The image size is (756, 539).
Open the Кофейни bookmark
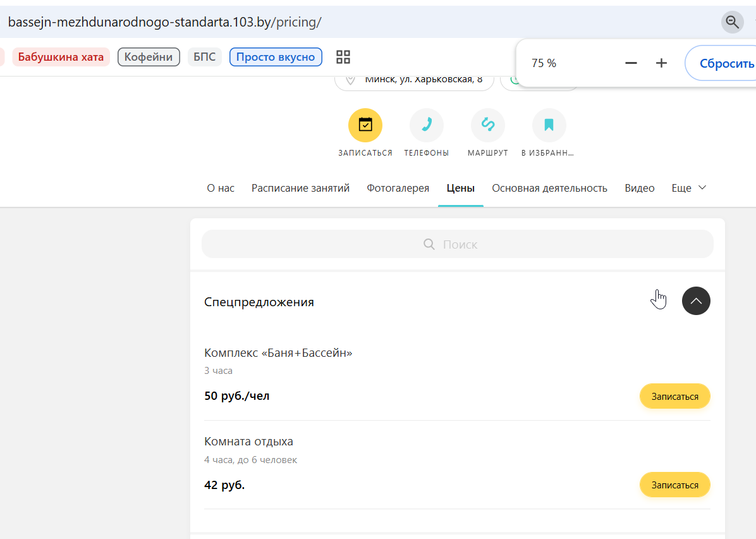[x=149, y=57]
